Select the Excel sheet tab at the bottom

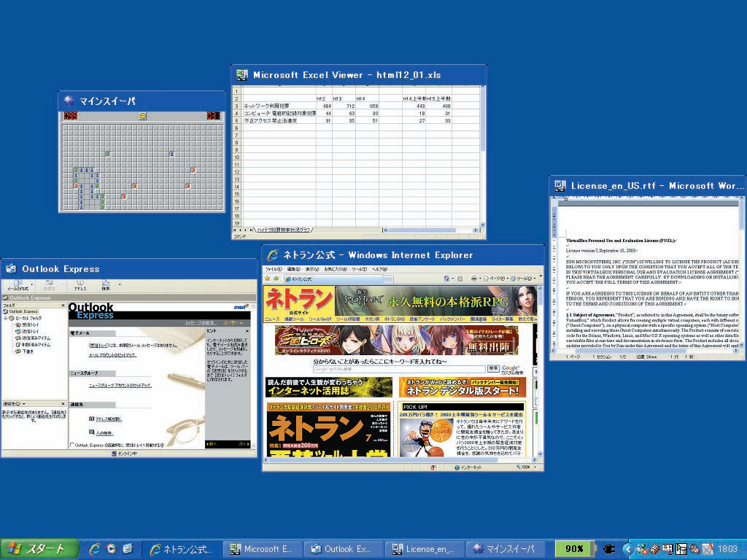(284, 230)
